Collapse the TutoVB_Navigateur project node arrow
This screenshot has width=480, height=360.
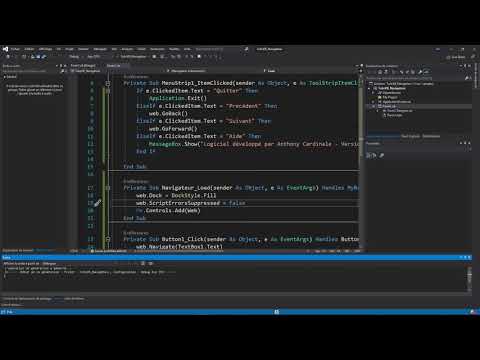click(369, 88)
